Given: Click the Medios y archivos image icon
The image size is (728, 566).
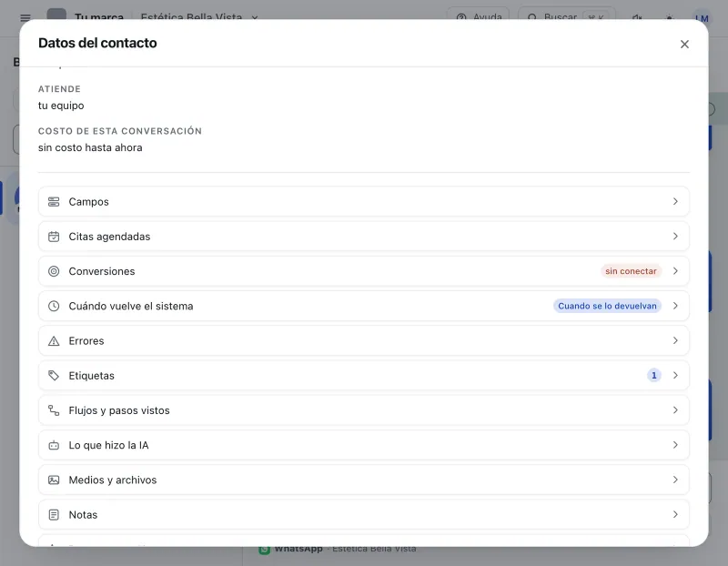Looking at the screenshot, I should [54, 480].
